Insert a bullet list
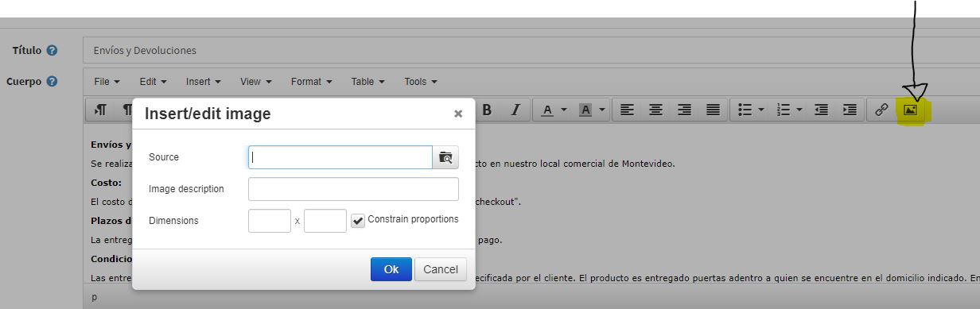The image size is (980, 309). [745, 110]
